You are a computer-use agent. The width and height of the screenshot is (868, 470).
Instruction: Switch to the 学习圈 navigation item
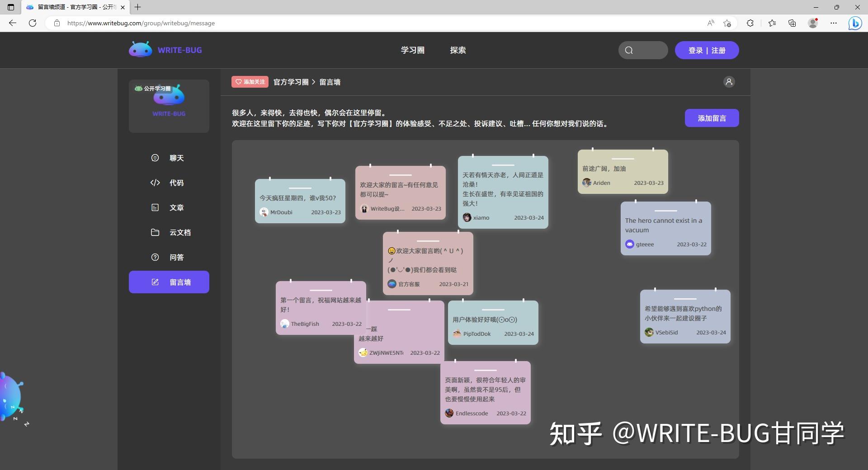412,50
